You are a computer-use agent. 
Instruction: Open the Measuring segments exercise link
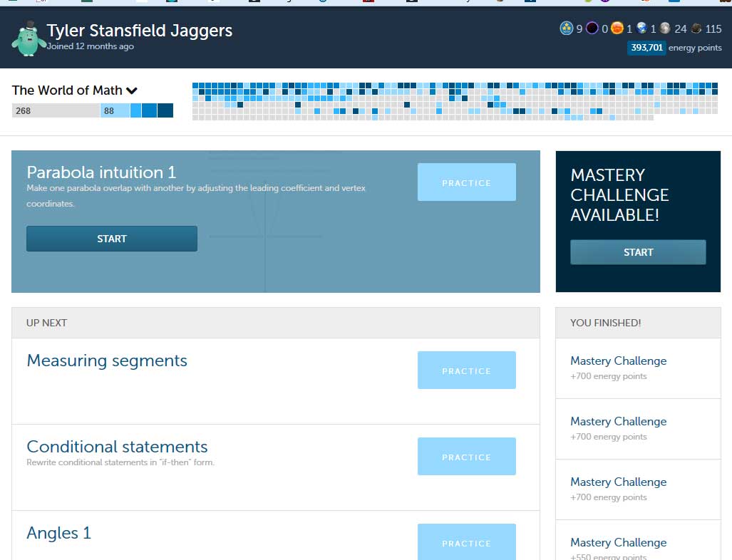click(x=107, y=361)
